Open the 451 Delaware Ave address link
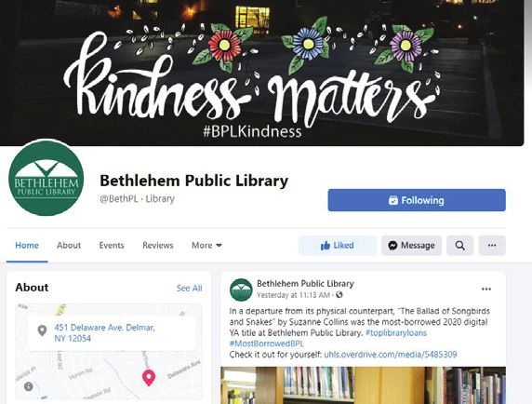The width and height of the screenshot is (532, 404). [104, 333]
